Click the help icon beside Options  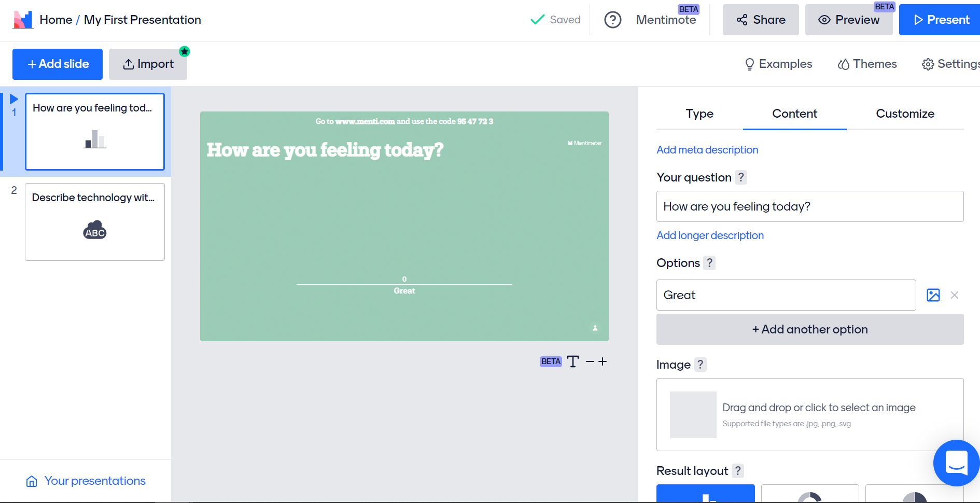point(709,263)
